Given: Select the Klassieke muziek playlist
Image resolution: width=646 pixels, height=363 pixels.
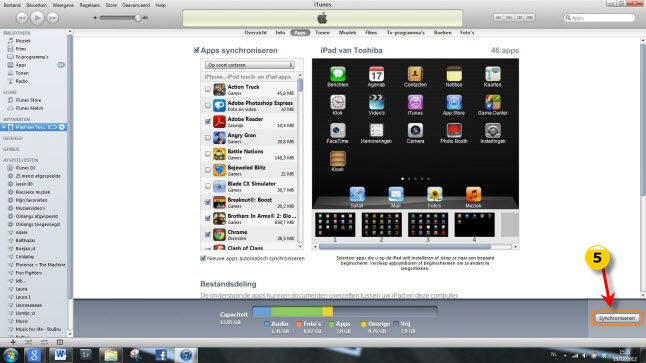Looking at the screenshot, I should (x=33, y=192).
